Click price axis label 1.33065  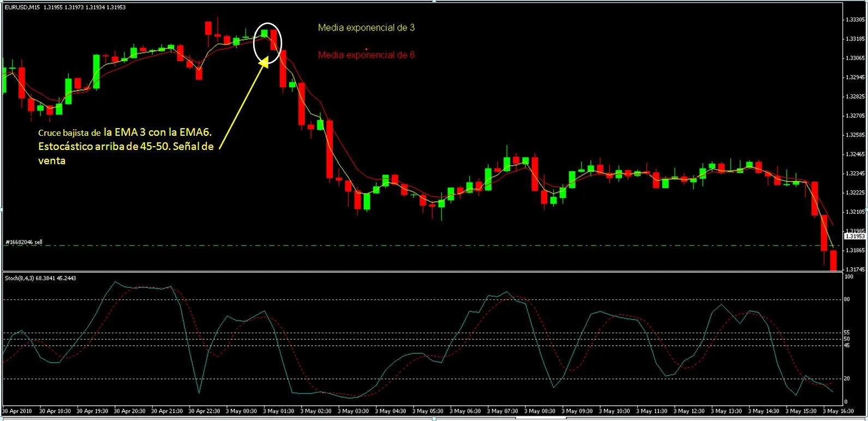point(855,58)
